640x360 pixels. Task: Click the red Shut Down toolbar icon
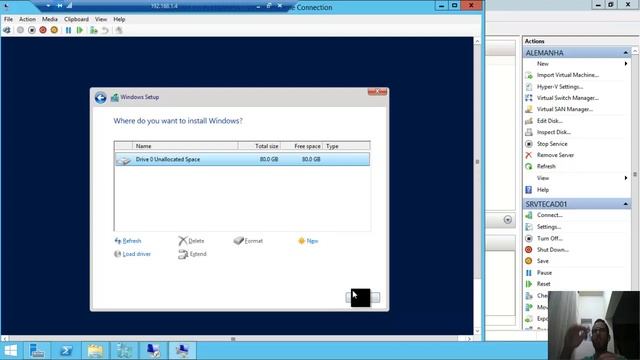coord(43,30)
